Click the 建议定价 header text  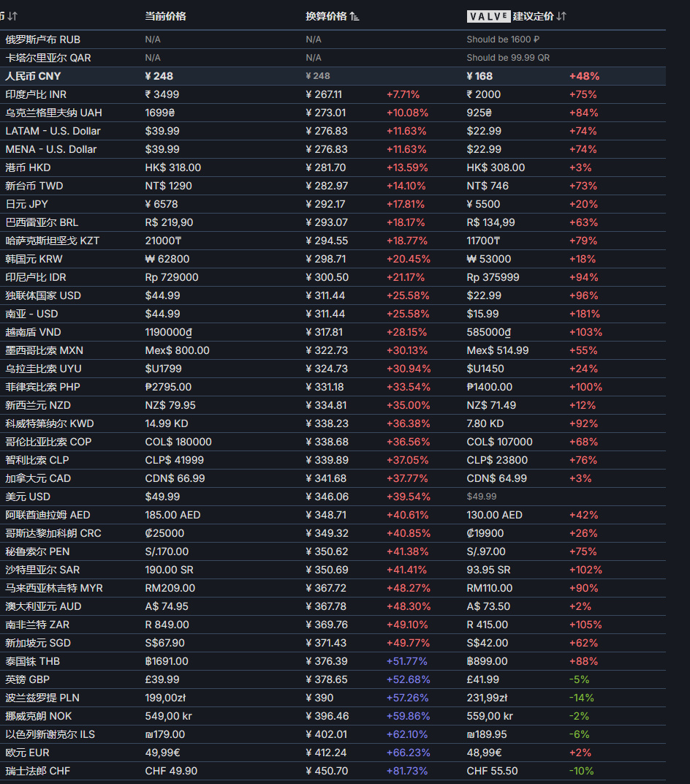(x=533, y=16)
